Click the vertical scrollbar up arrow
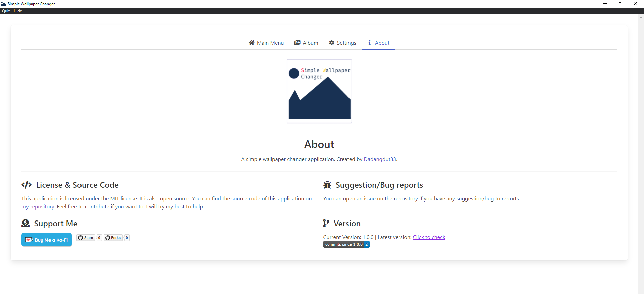 (641, 17)
